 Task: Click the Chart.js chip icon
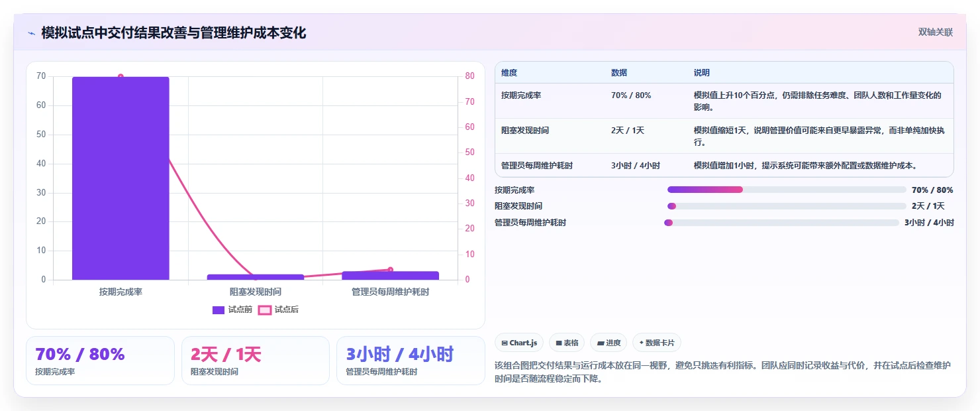coord(505,343)
